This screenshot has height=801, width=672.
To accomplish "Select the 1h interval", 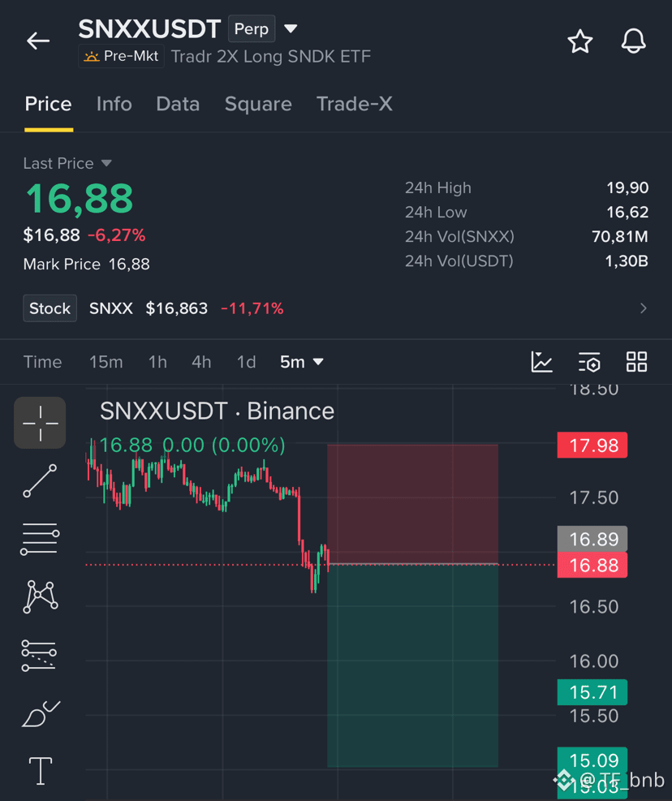I will 157,362.
